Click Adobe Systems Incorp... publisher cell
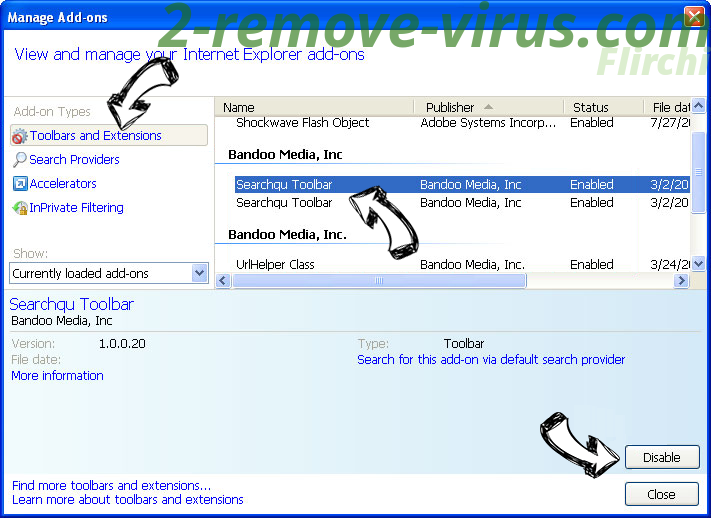This screenshot has height=518, width=711. pyautogui.click(x=488, y=123)
